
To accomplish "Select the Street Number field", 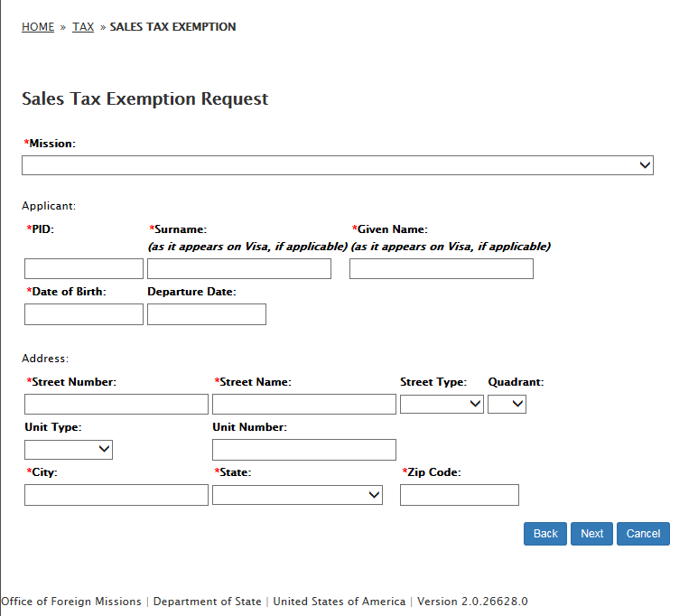I will point(116,404).
